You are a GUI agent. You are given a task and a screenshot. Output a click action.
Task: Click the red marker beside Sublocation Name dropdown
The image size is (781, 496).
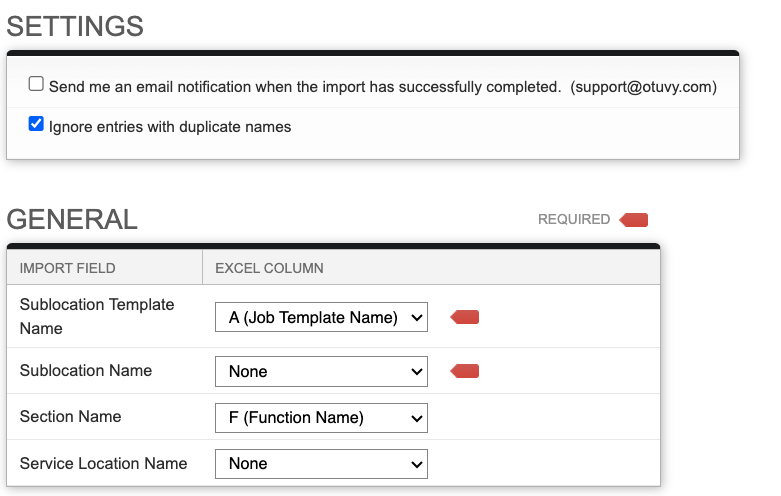click(465, 372)
